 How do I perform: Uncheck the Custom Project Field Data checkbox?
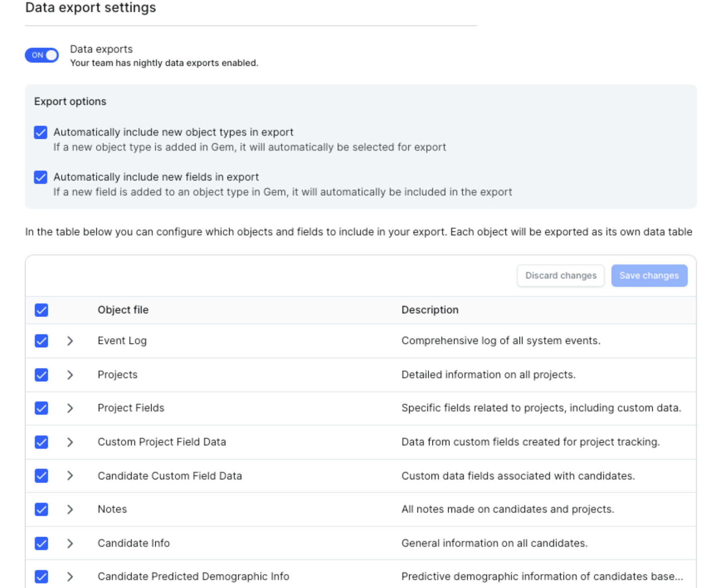pos(42,442)
